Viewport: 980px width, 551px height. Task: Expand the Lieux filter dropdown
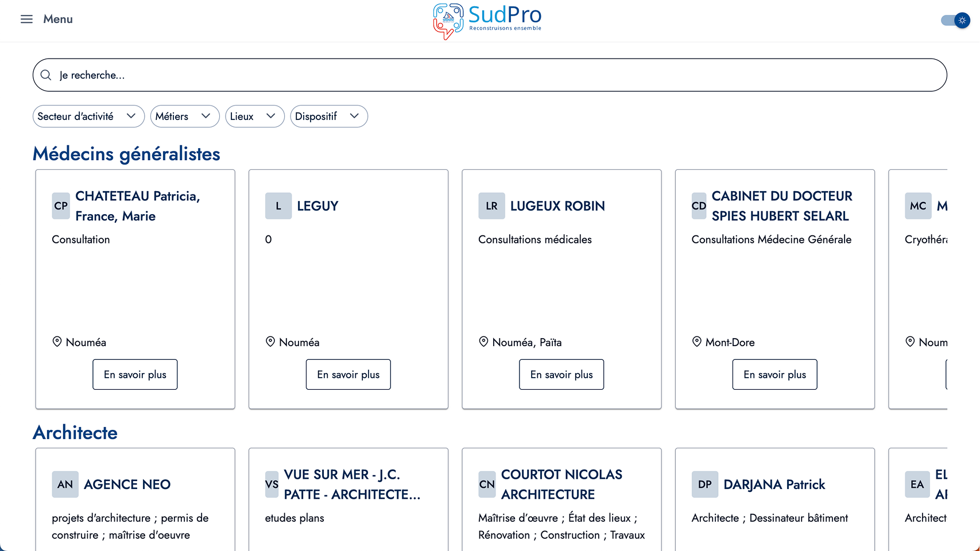255,117
